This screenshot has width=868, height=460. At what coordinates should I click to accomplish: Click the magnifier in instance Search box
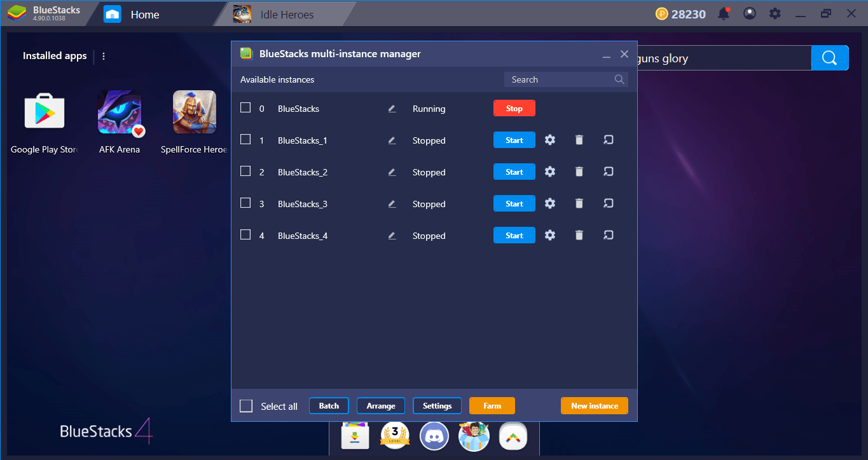pos(619,79)
